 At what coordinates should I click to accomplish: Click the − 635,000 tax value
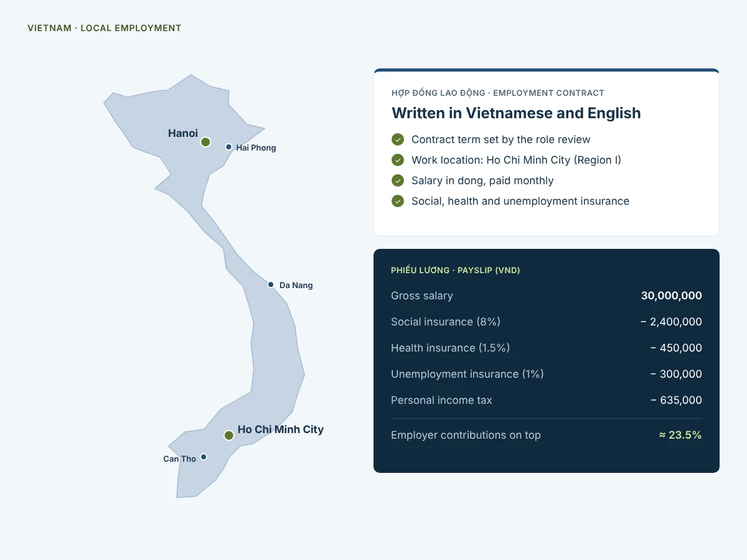tap(676, 400)
